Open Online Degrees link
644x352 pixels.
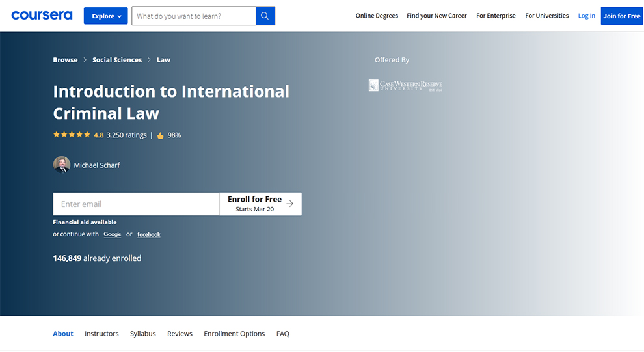pyautogui.click(x=377, y=16)
